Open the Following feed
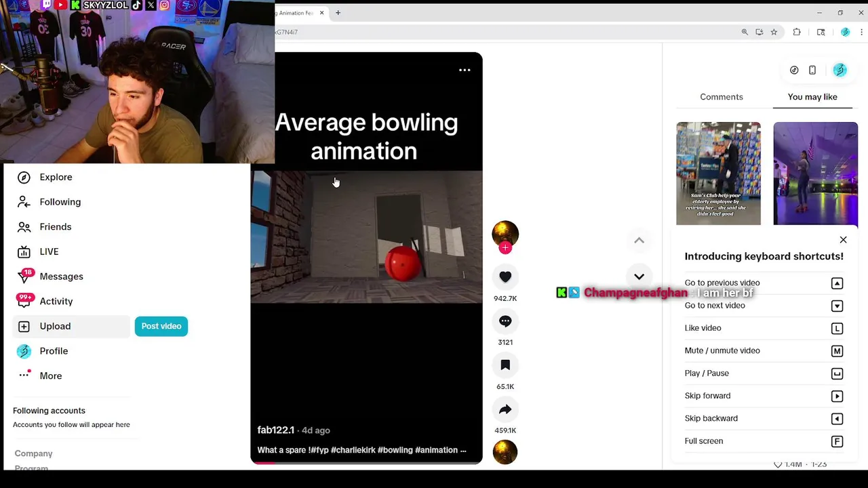The image size is (868, 488). tap(60, 202)
